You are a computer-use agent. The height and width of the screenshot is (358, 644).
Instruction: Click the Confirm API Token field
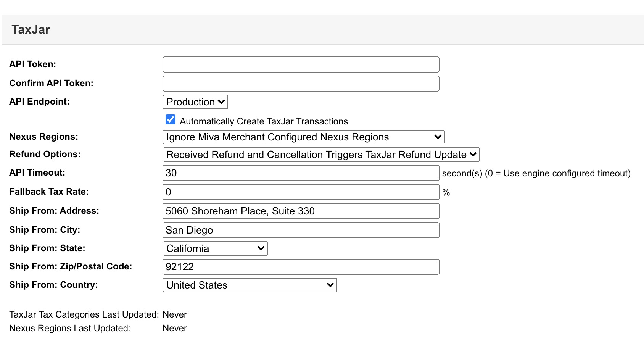[x=301, y=83]
